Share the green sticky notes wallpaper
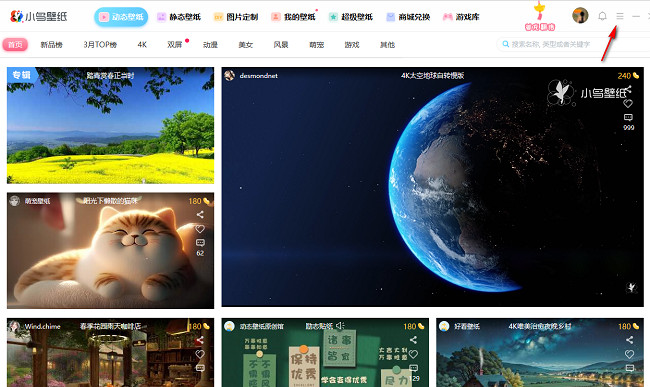The height and width of the screenshot is (387, 650). click(413, 340)
